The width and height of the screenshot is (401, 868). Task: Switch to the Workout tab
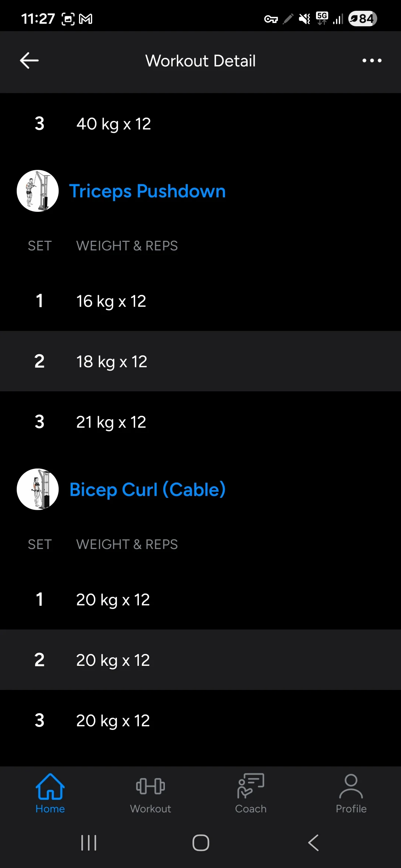pos(150,793)
